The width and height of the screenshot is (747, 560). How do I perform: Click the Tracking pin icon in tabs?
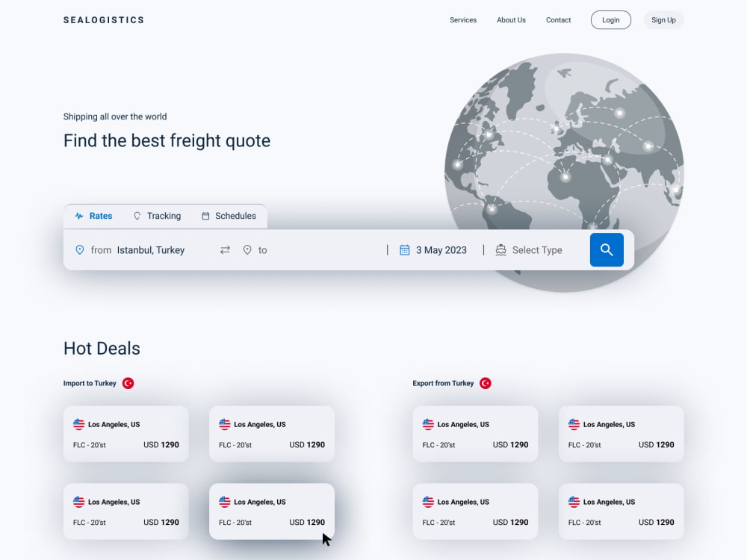[x=137, y=217]
